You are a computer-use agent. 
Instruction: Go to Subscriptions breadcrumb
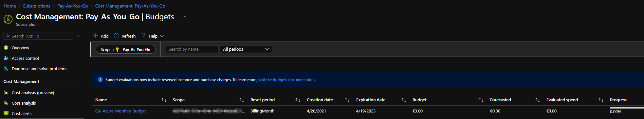[x=37, y=6]
